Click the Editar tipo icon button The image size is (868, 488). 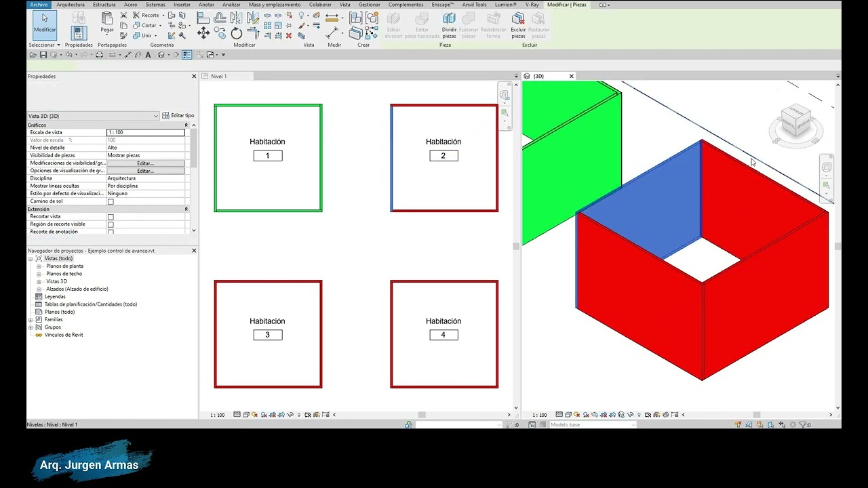point(178,116)
